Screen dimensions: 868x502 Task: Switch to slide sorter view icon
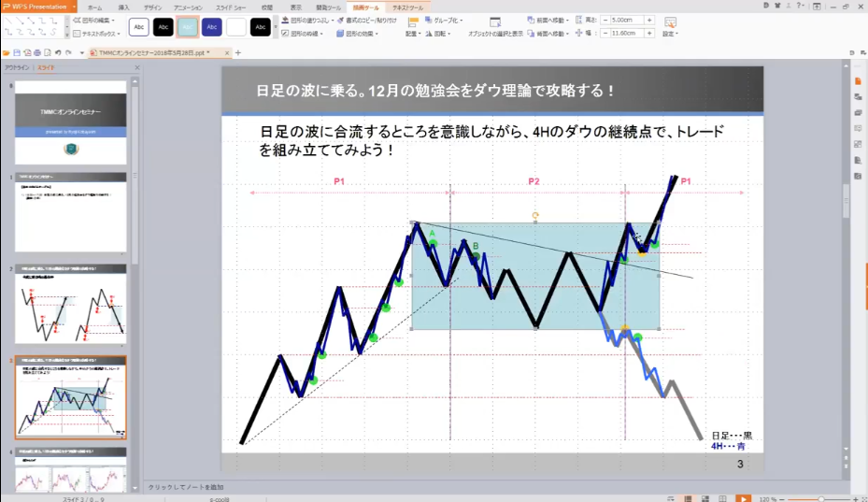(x=704, y=497)
